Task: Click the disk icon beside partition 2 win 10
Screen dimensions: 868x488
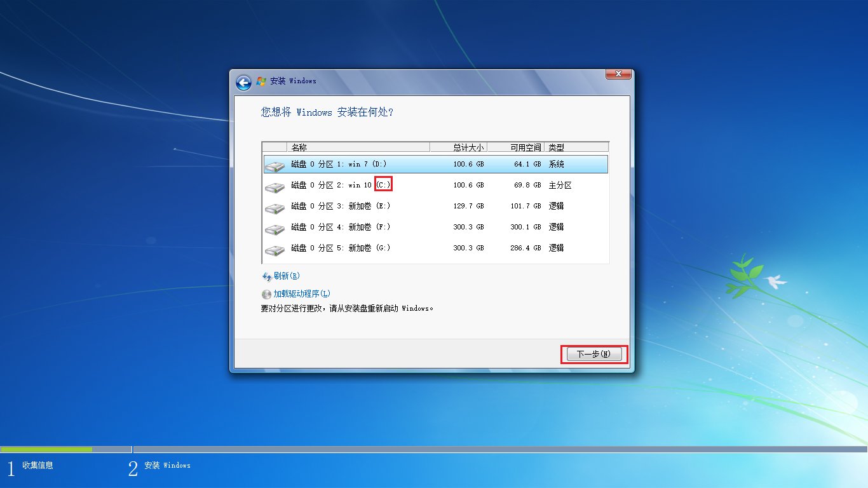Action: pos(275,185)
